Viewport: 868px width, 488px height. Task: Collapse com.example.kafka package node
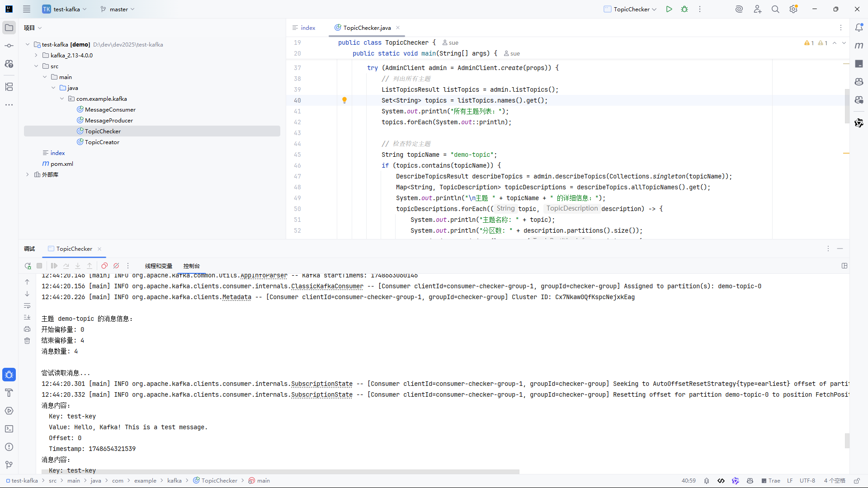(62, 99)
